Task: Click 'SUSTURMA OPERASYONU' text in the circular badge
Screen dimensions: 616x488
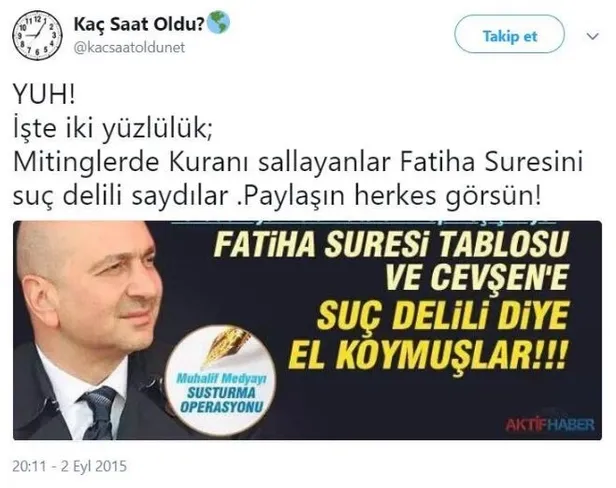Action: [221, 400]
